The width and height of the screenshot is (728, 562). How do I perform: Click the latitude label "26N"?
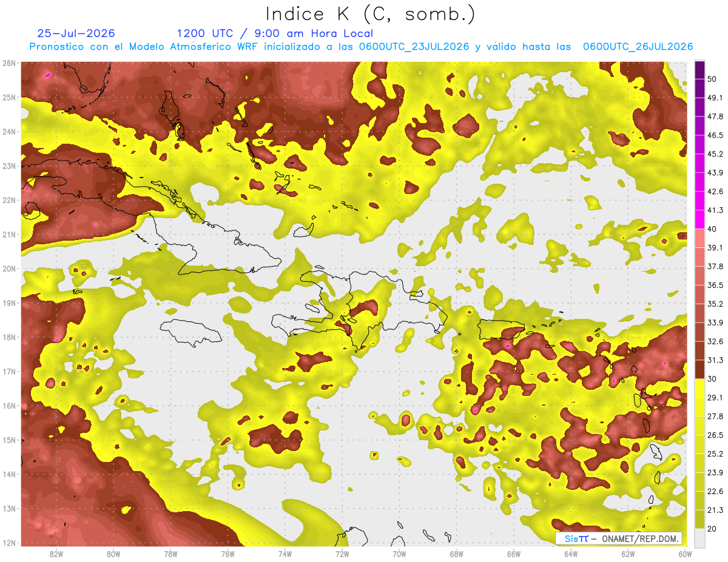click(9, 63)
